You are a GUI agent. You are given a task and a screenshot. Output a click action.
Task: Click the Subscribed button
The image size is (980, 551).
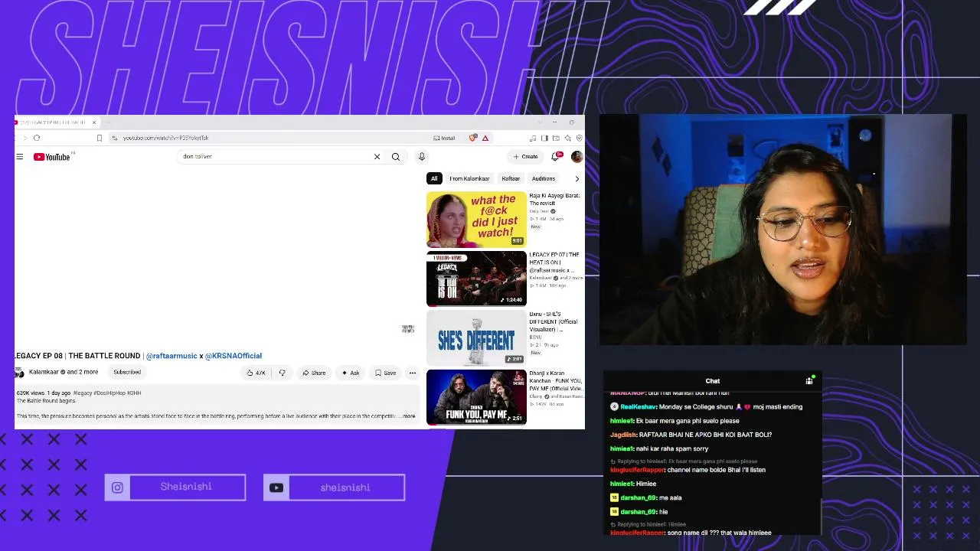coord(127,373)
